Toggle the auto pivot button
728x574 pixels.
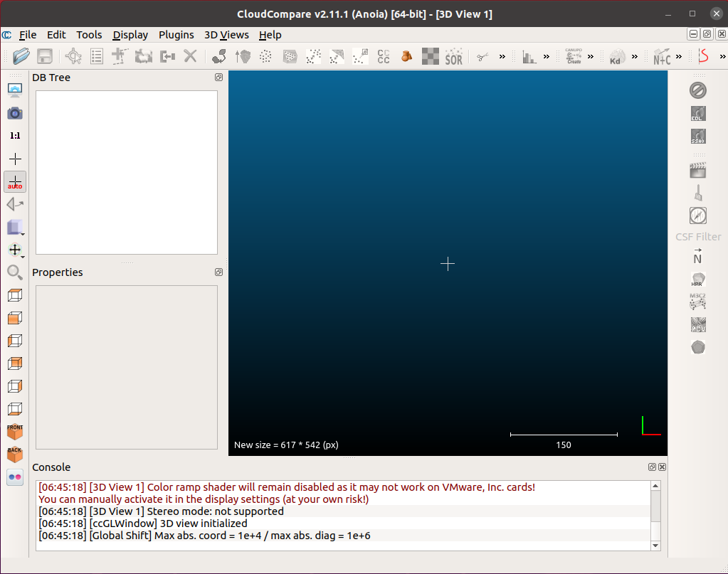[x=15, y=182]
